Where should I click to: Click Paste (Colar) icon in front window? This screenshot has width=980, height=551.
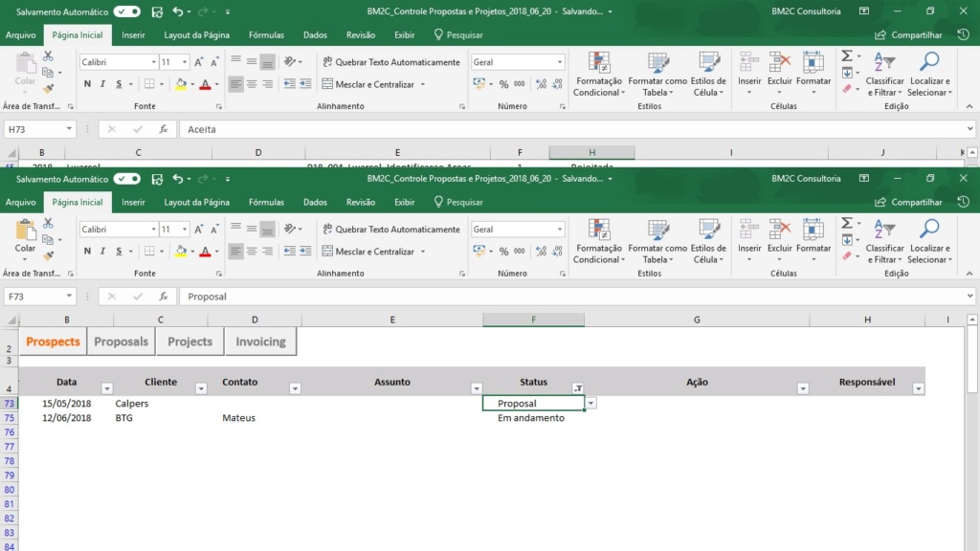coord(26,230)
